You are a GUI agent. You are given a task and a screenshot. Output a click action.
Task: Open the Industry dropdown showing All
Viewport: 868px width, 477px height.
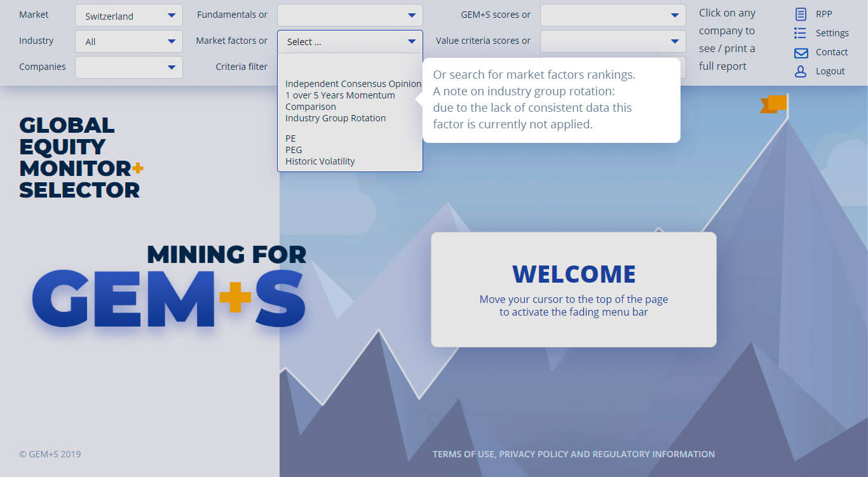coord(129,41)
